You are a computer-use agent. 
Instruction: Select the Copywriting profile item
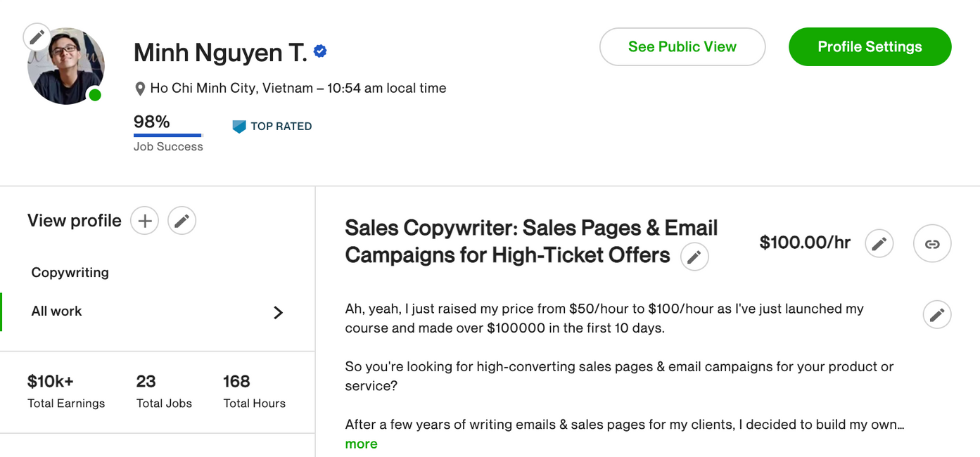[70, 272]
